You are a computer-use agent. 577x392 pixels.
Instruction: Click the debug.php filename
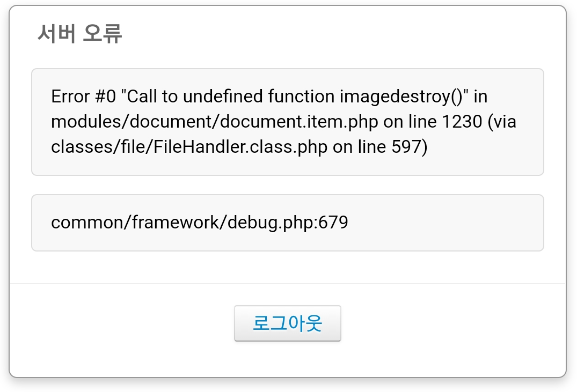coord(270,222)
